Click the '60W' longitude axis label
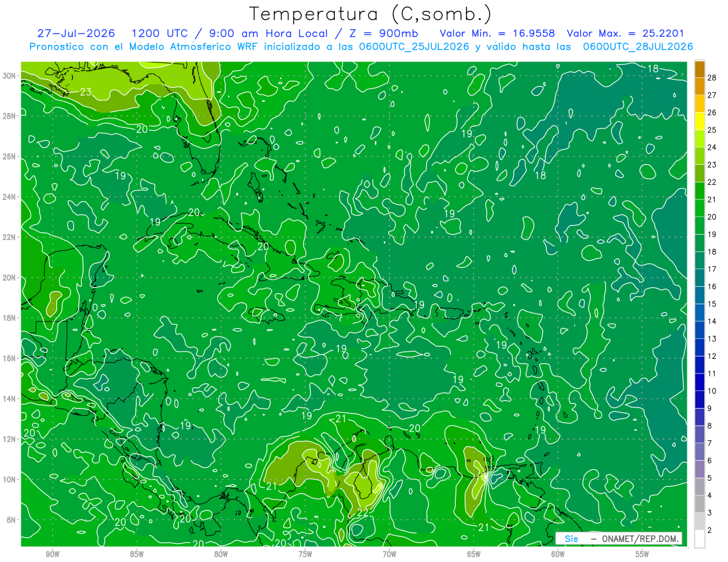This screenshot has height=562, width=728. (558, 554)
